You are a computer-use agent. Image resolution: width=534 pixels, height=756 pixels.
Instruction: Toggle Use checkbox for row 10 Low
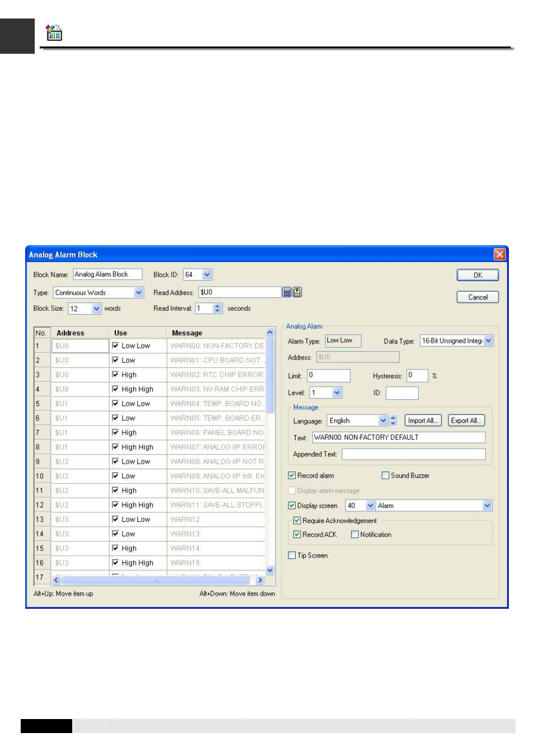115,476
